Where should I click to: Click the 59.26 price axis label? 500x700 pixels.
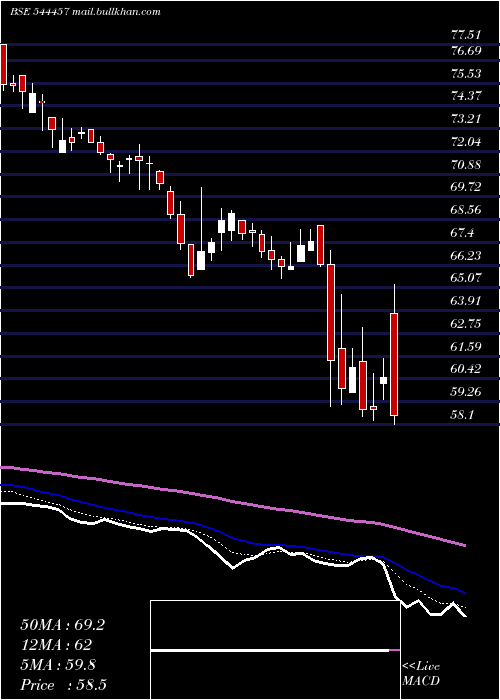click(x=466, y=392)
